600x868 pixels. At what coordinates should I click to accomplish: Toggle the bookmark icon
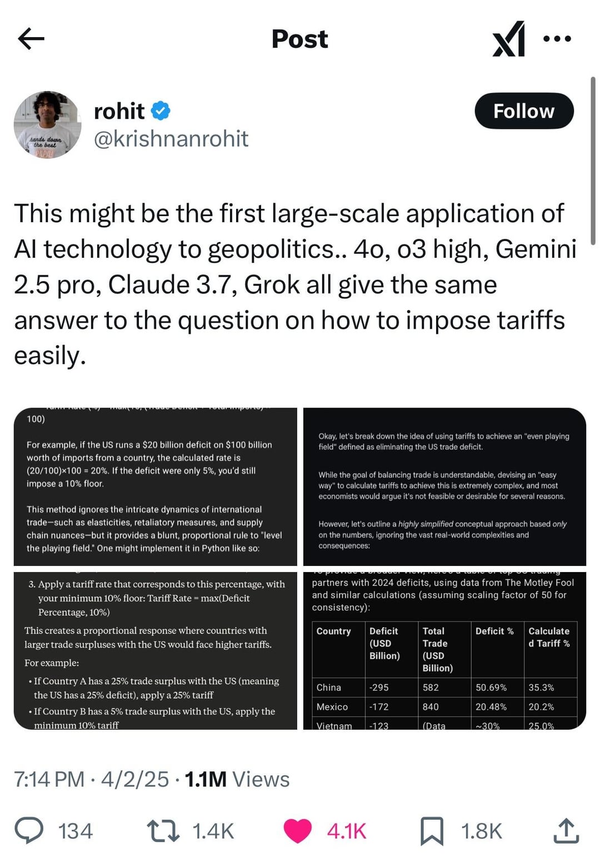pos(432,831)
